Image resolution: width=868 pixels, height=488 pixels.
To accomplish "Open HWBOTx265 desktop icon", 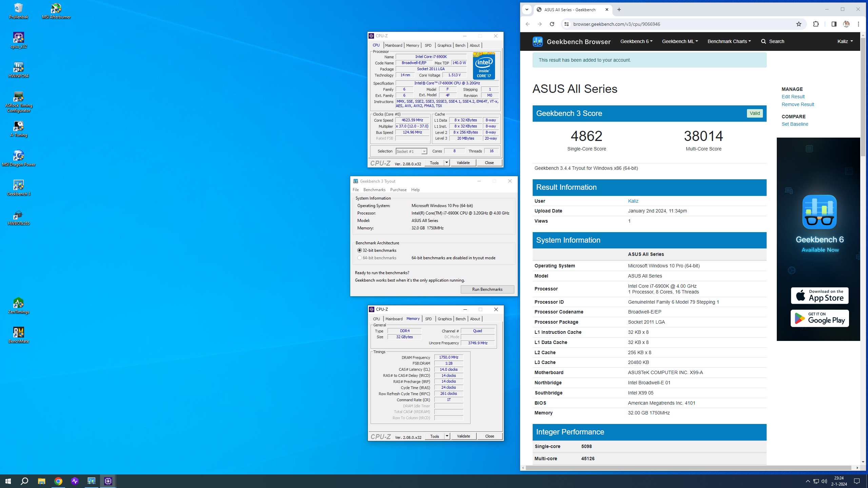I will pos(19,217).
